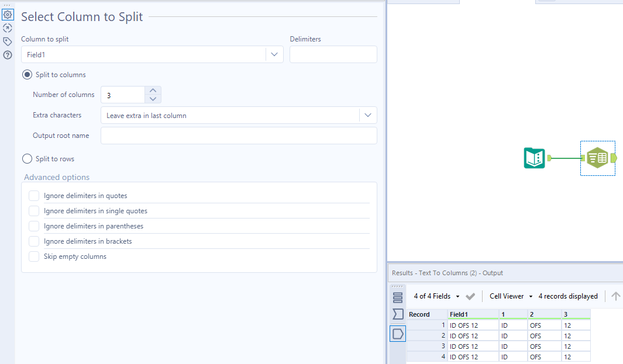Select the Split to rows radio button

pos(26,158)
